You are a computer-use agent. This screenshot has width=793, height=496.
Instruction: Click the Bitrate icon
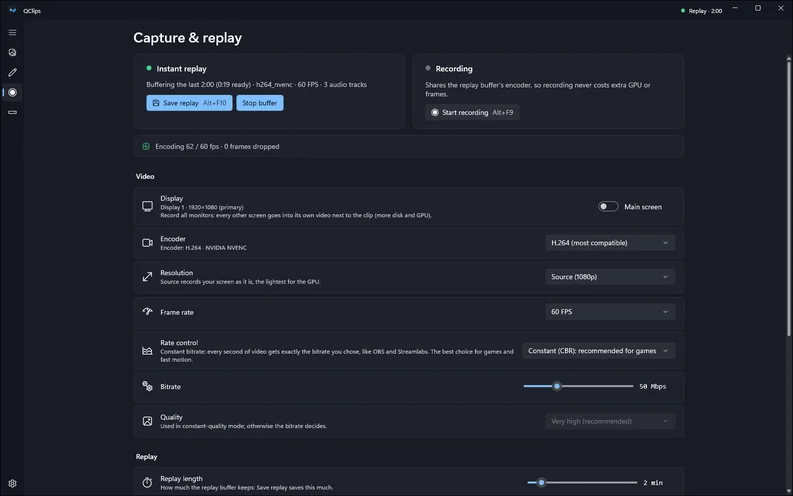pyautogui.click(x=147, y=386)
